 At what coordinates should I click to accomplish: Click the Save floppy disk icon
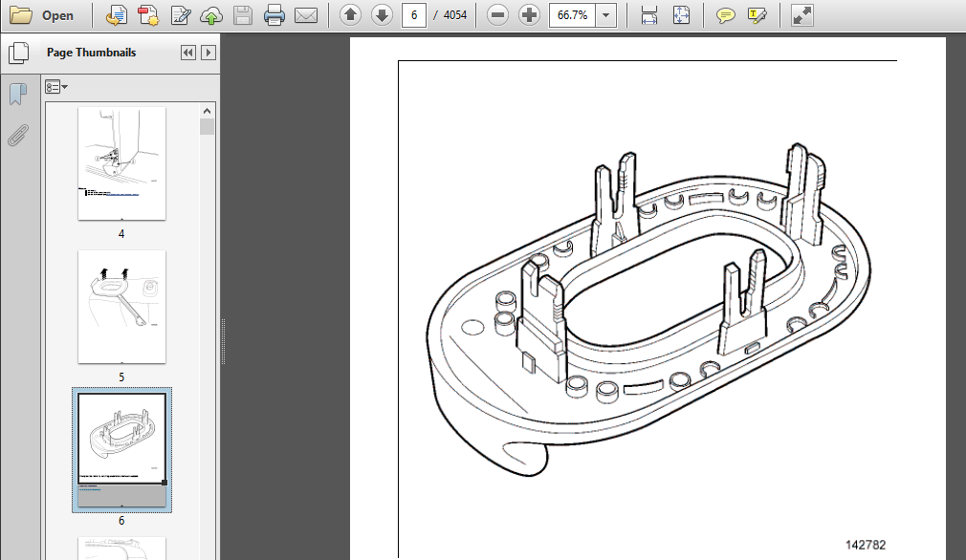point(243,15)
